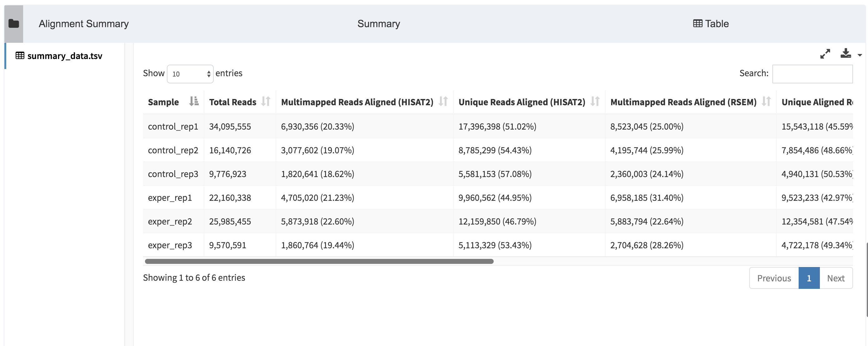The image size is (868, 346).
Task: Click cell 5,581,153 (57.08%)
Action: [x=495, y=174]
